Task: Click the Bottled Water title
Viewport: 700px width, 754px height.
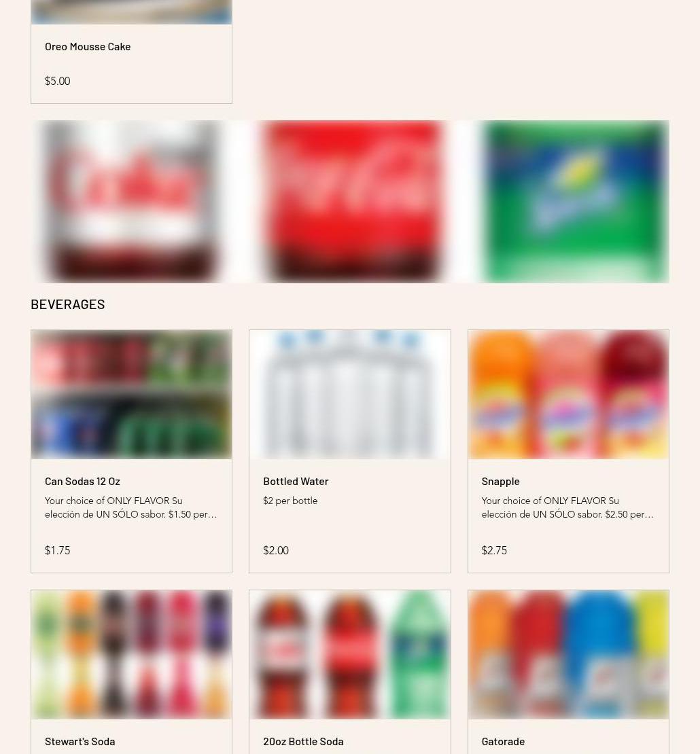Action: [296, 482]
